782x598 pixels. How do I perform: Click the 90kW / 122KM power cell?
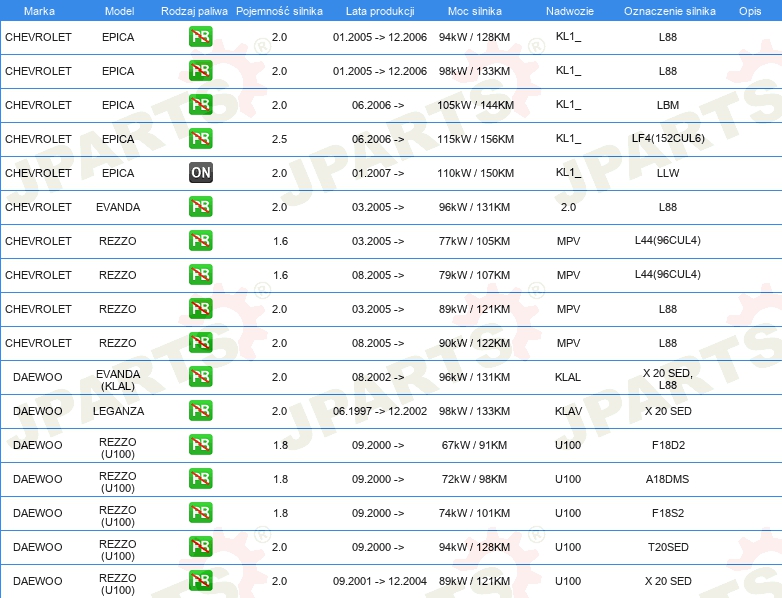tap(474, 343)
